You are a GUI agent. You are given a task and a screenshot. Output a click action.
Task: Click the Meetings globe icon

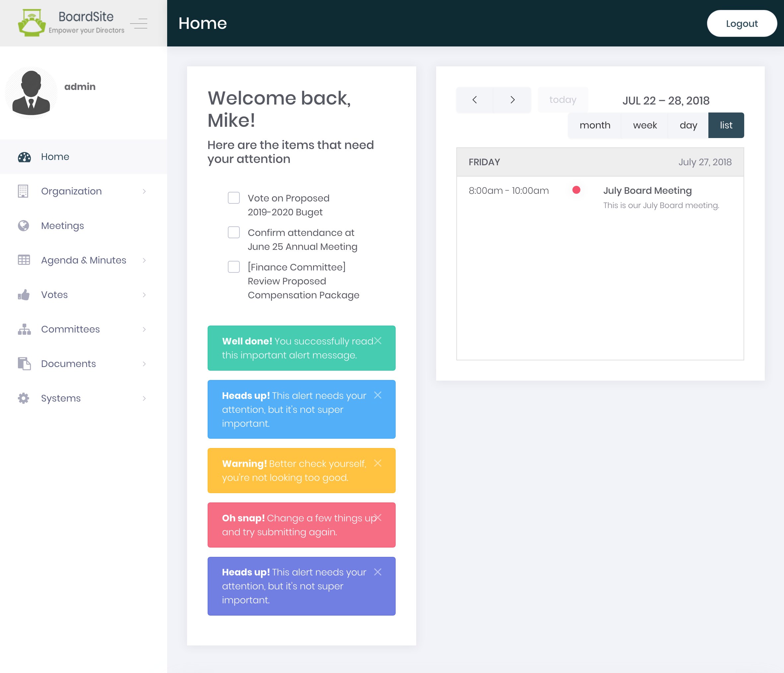click(x=24, y=226)
